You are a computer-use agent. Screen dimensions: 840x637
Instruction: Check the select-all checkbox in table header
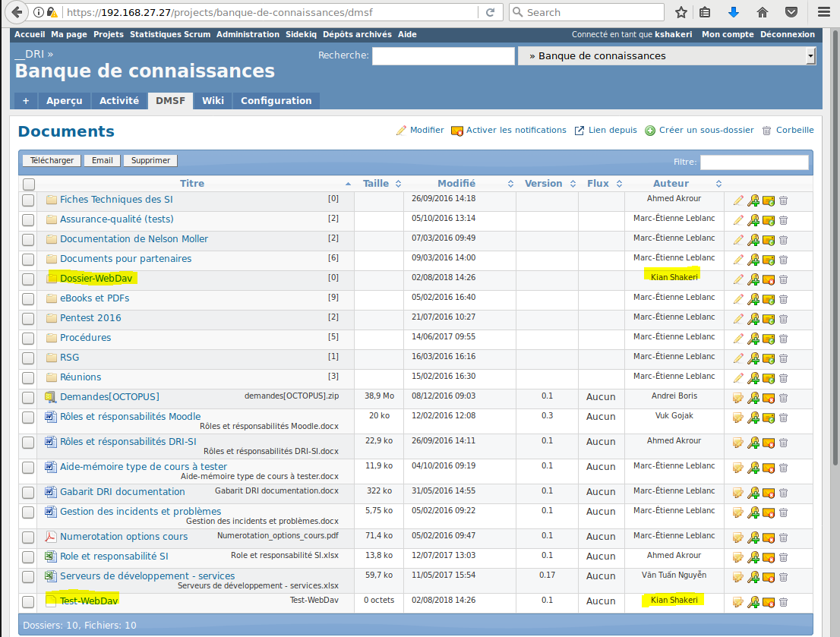(29, 184)
